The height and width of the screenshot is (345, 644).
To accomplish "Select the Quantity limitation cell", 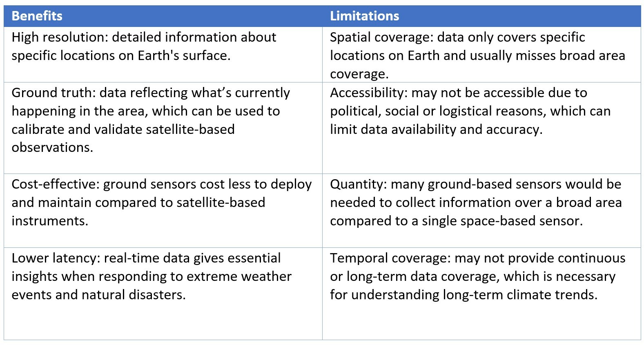I will click(x=481, y=211).
